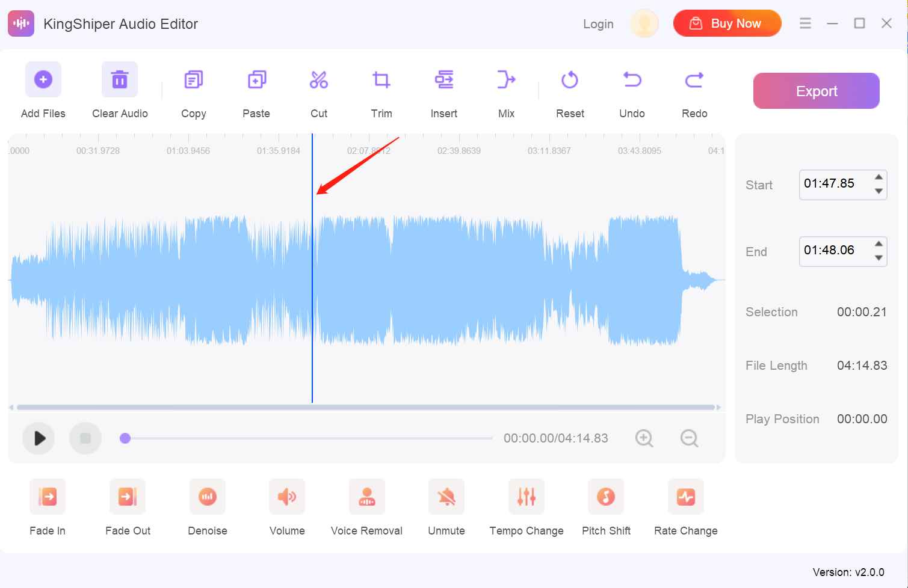Export the edited audio

[816, 91]
